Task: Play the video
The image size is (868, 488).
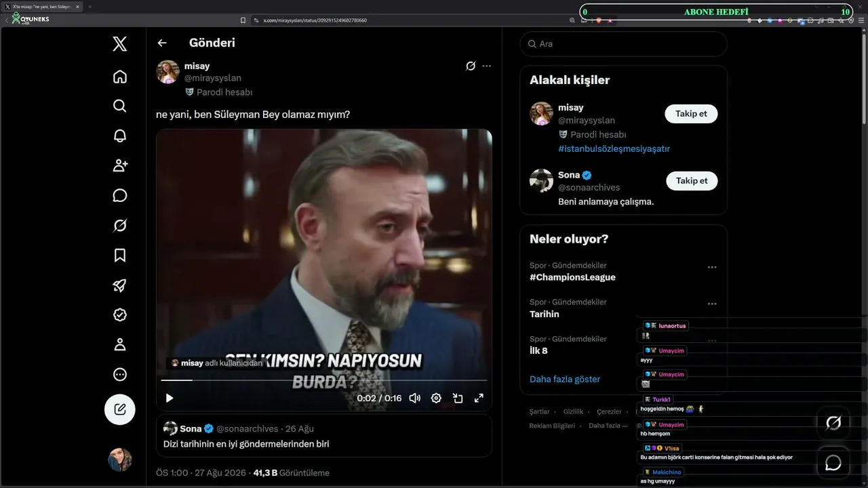Action: tap(170, 399)
